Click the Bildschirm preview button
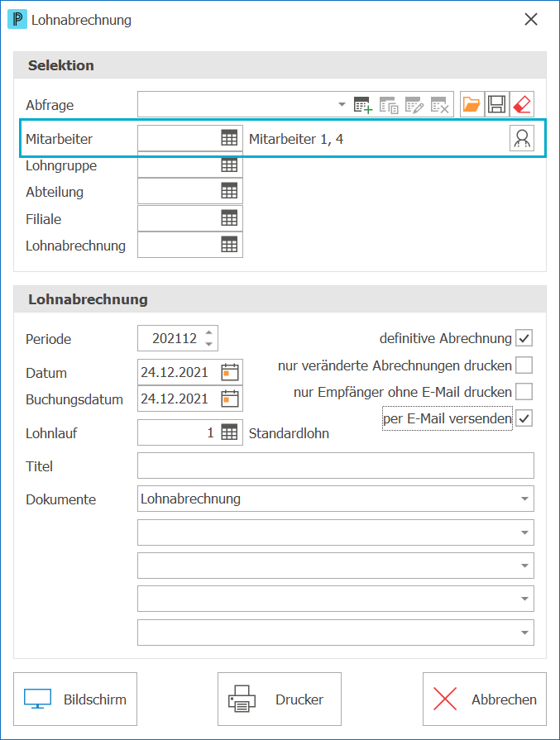 coord(75,699)
